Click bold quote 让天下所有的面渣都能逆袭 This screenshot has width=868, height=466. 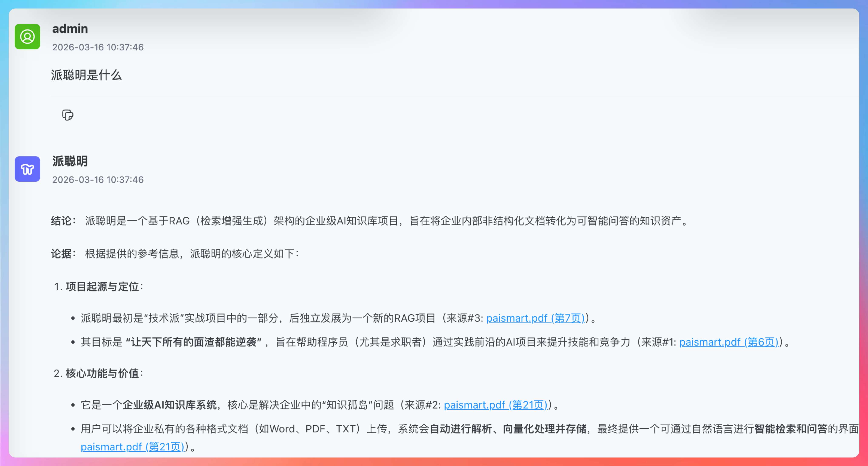click(193, 342)
